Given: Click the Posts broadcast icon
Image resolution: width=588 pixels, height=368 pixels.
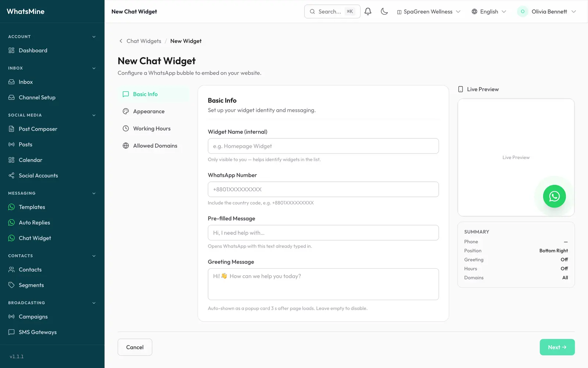Looking at the screenshot, I should (11, 145).
